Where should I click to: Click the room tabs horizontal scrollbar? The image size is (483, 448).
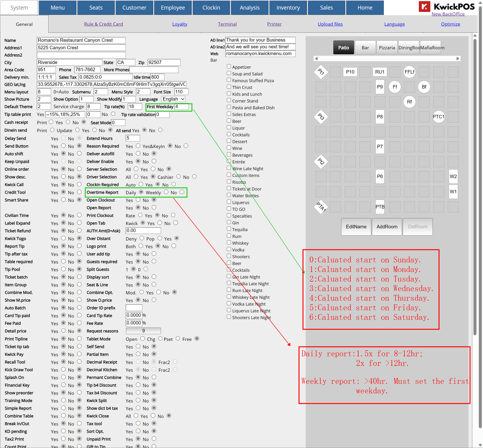pos(387,59)
